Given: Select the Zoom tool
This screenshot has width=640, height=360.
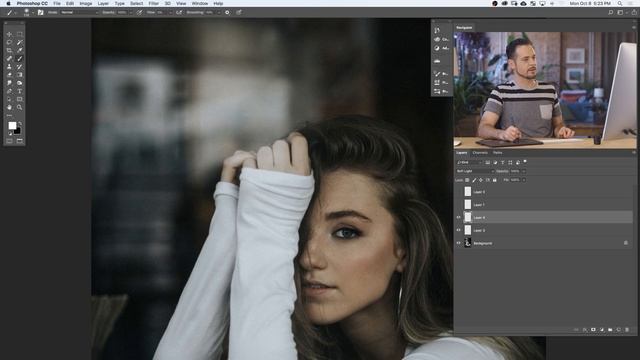Looking at the screenshot, I should pos(20,107).
